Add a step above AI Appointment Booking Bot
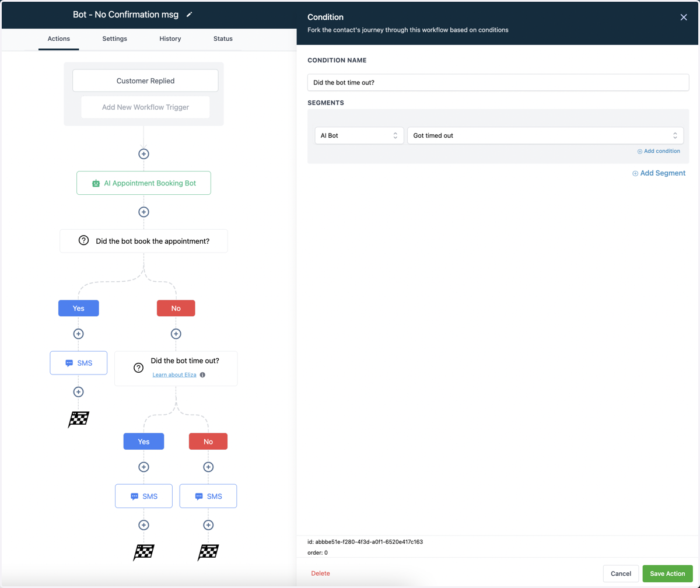Viewport: 700px width, 588px height. (143, 154)
